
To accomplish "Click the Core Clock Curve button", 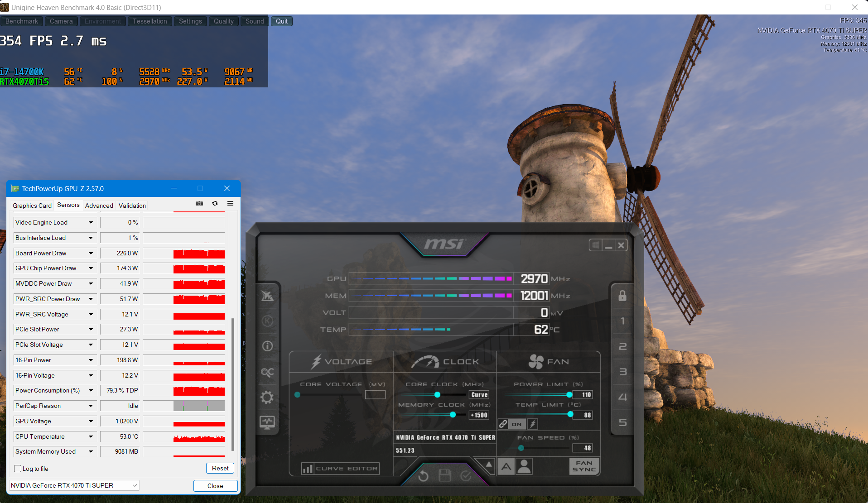I will pos(479,395).
